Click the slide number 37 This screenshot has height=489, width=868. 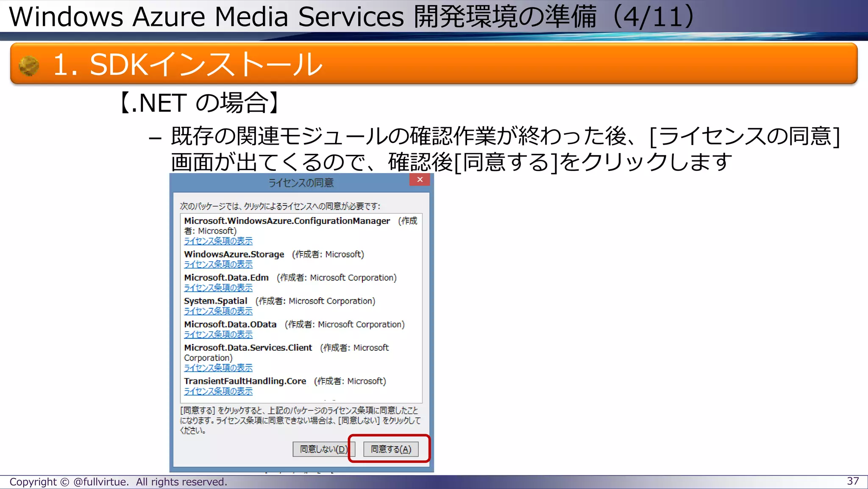[853, 481]
